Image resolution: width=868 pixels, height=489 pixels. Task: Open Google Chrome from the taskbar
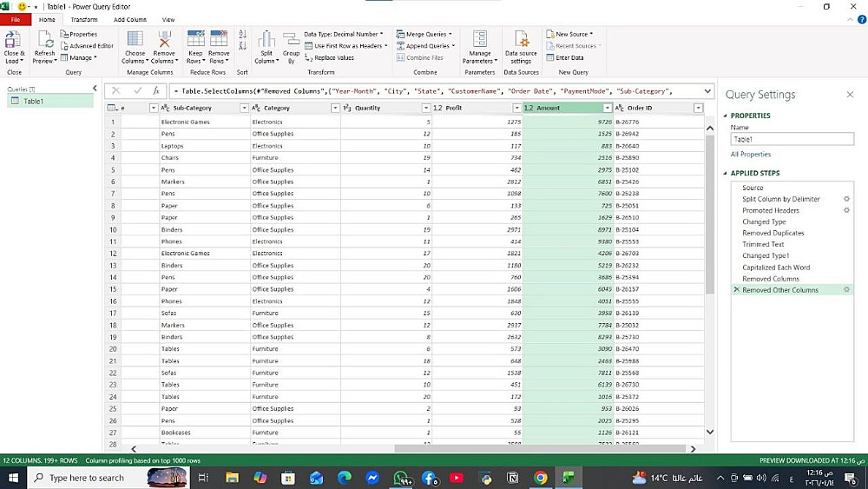pos(540,478)
